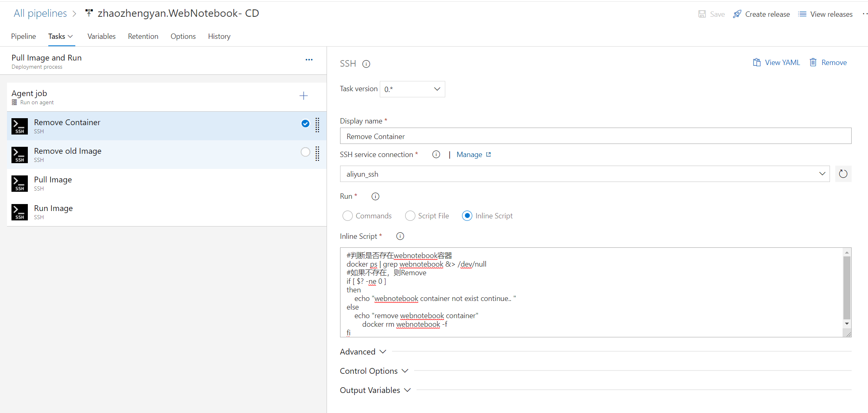
Task: Select the Script File radio button
Action: 410,215
